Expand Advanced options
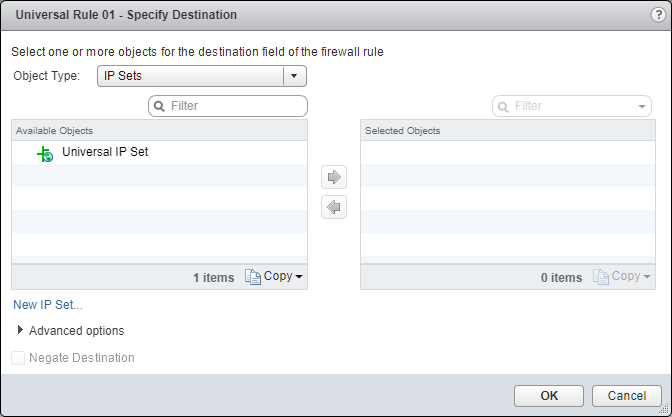The width and height of the screenshot is (672, 417). pyautogui.click(x=21, y=330)
